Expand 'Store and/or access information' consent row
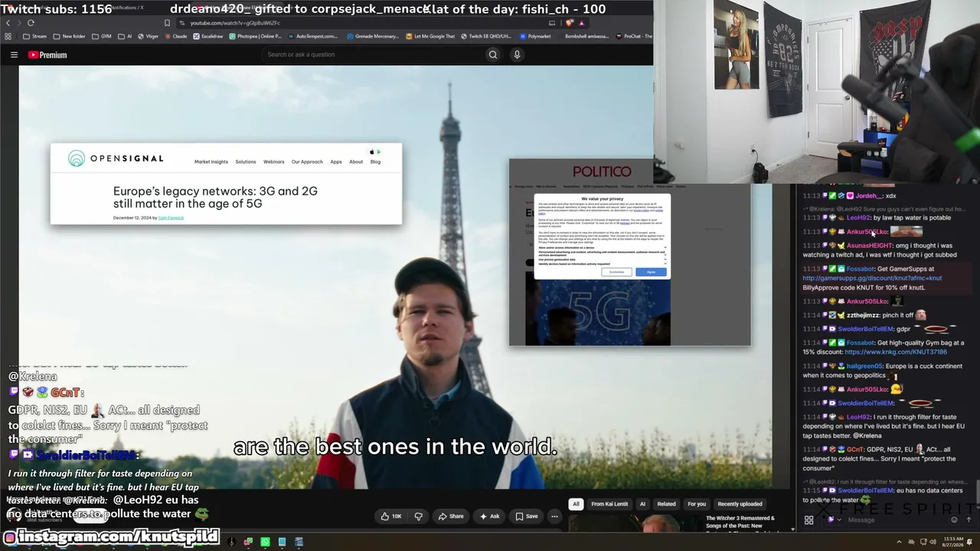Screen dimensions: 980x551 tap(602, 248)
